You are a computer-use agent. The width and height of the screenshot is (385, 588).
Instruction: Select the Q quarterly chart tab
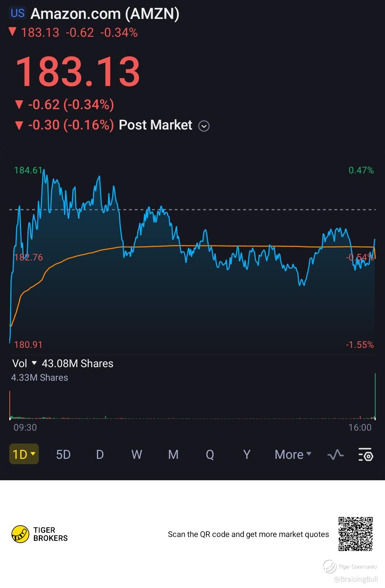click(x=210, y=455)
